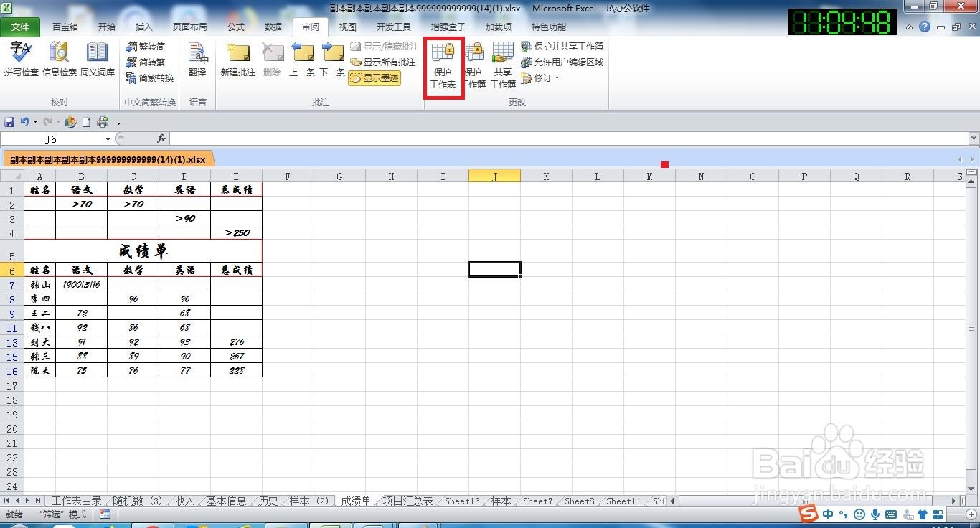Open the 特色功能 ribbon tab
This screenshot has width=980, height=528.
coord(549,27)
